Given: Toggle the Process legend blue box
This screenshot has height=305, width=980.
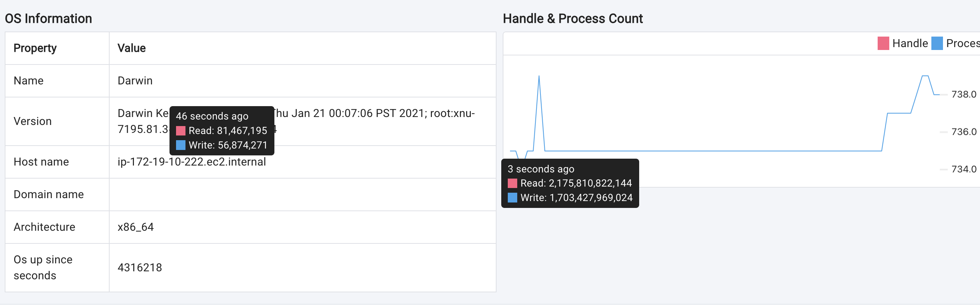Looking at the screenshot, I should (x=937, y=43).
